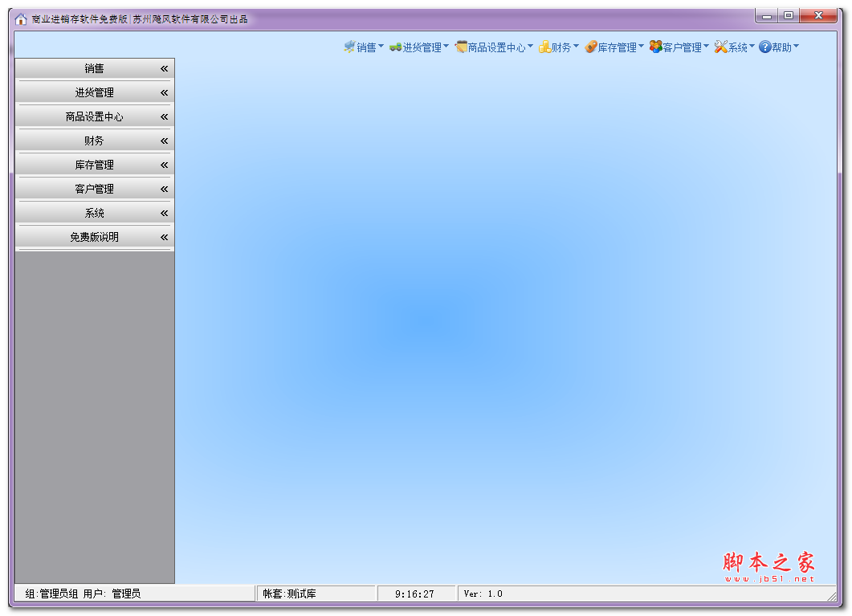Image resolution: width=852 pixels, height=616 pixels.
Task: Click the 帮助 question mark icon
Action: coord(765,47)
